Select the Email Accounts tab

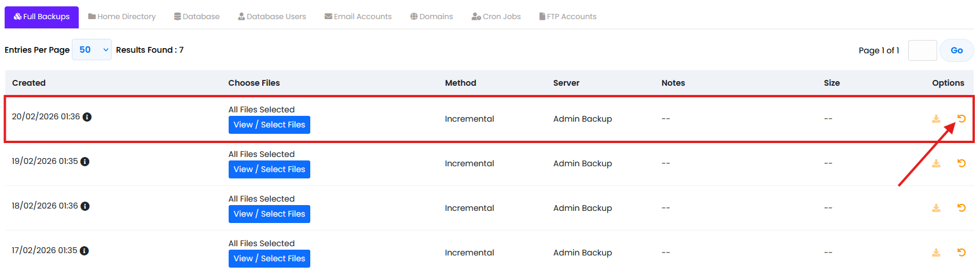click(358, 17)
